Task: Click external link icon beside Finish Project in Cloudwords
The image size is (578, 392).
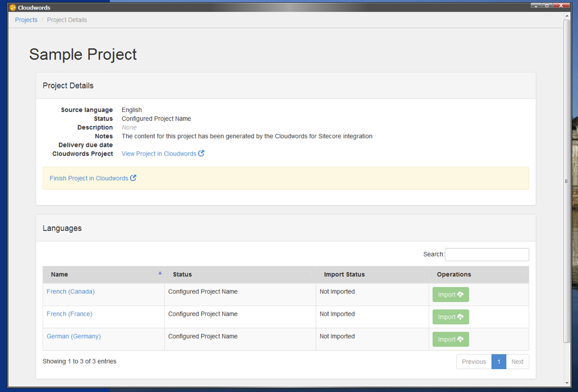Action: 133,178
